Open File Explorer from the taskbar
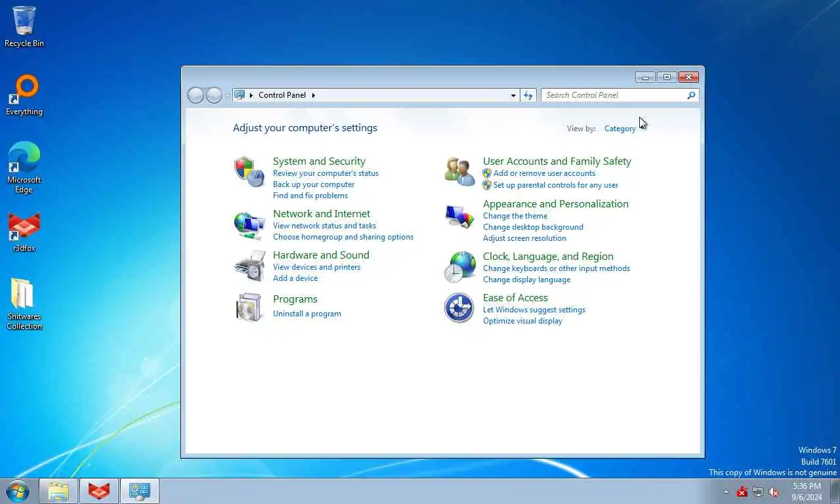840x504 pixels. 58,491
